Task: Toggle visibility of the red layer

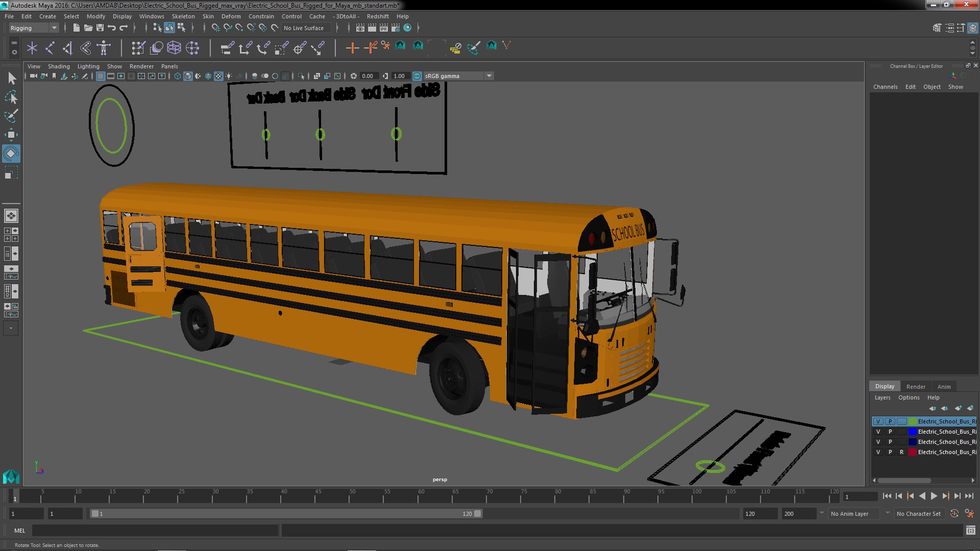Action: point(878,452)
